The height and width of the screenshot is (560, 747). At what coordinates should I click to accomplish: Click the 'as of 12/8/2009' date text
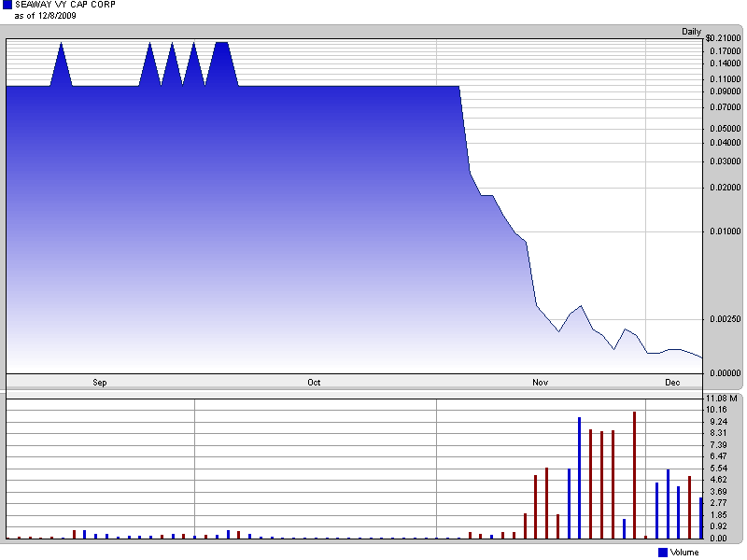point(45,16)
